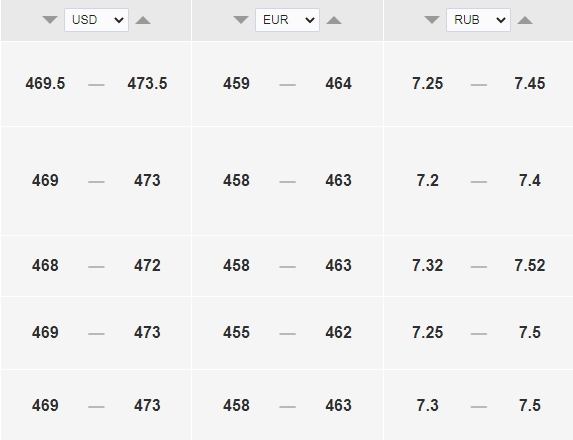
Task: Open the EUR currency dropdown
Action: tap(287, 20)
